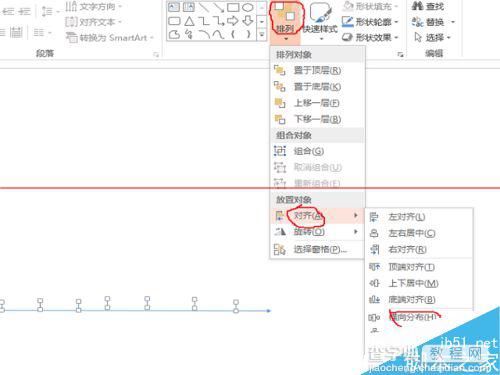Screen dimensions: 500x375
Task: Open the 形状轮廓 Shape Outline dropdown
Action: pos(371,22)
